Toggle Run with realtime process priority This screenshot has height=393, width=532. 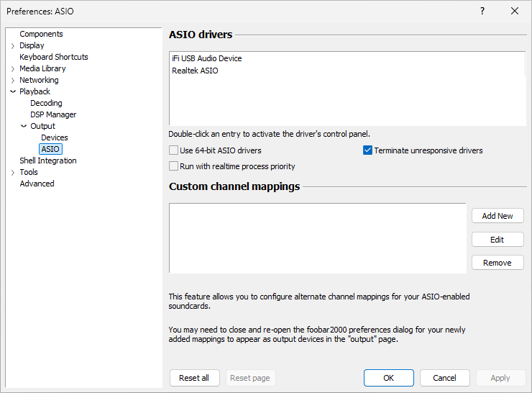174,166
